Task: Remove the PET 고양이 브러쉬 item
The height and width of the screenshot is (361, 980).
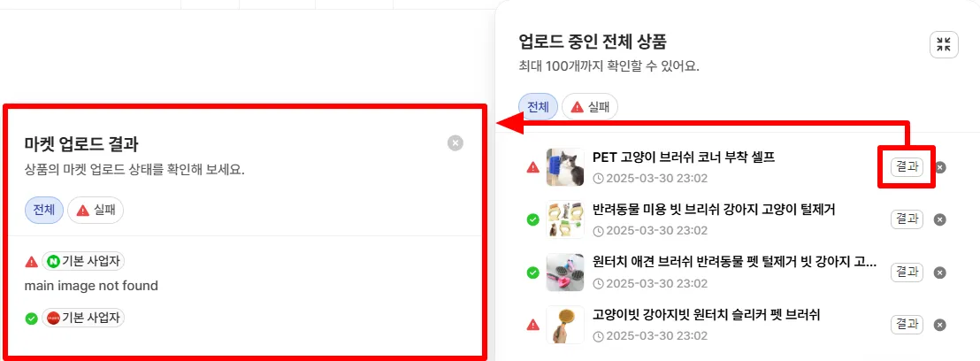Action: [x=940, y=167]
